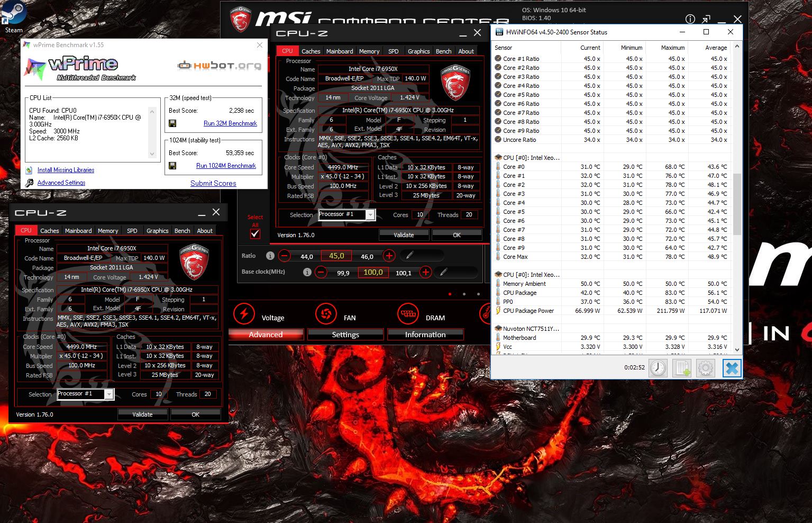The image size is (812, 523).
Task: Click the HWiNFO64 logging document icon
Action: [682, 368]
